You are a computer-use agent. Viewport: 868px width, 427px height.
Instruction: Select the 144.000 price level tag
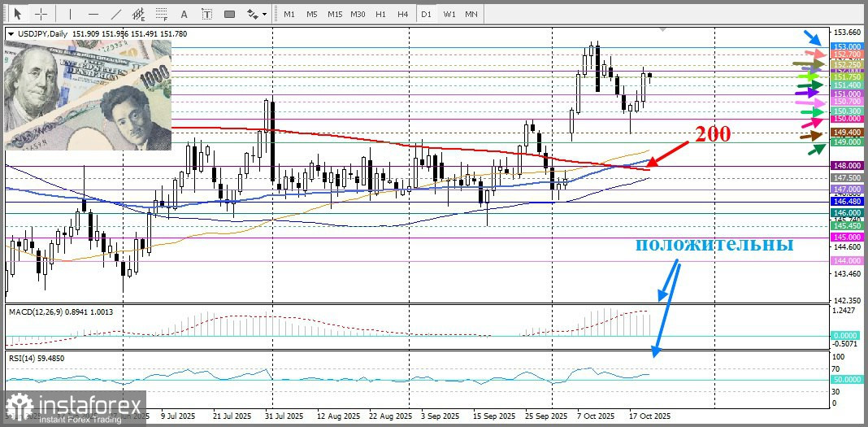coord(846,261)
